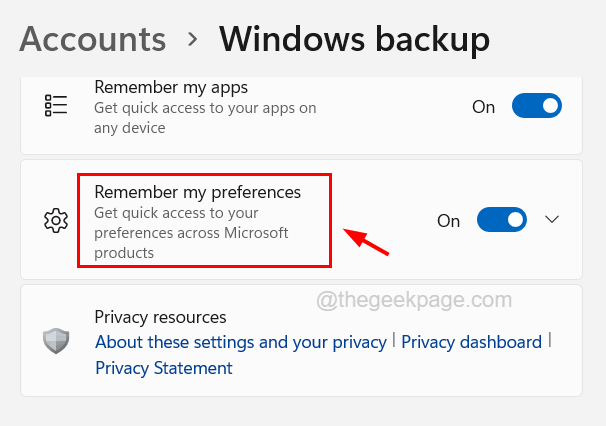Click the On label beside apps toggle
The height and width of the screenshot is (426, 606).
[x=483, y=106]
